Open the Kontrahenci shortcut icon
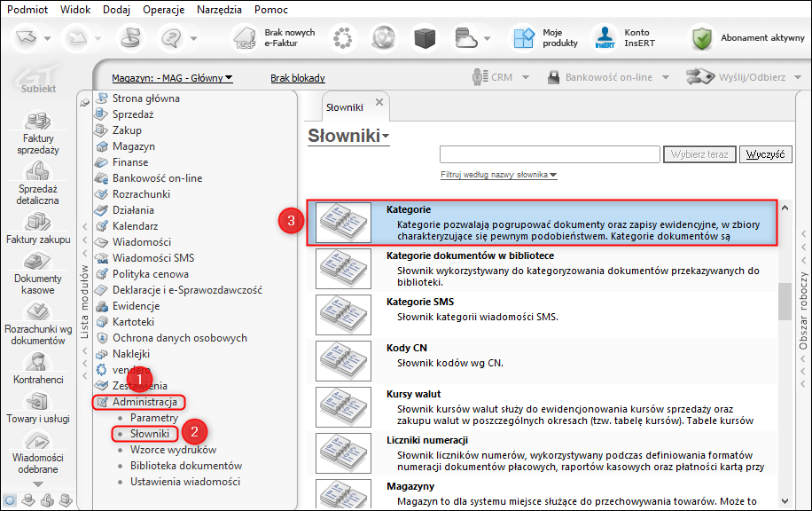Image resolution: width=812 pixels, height=511 pixels. point(38,362)
